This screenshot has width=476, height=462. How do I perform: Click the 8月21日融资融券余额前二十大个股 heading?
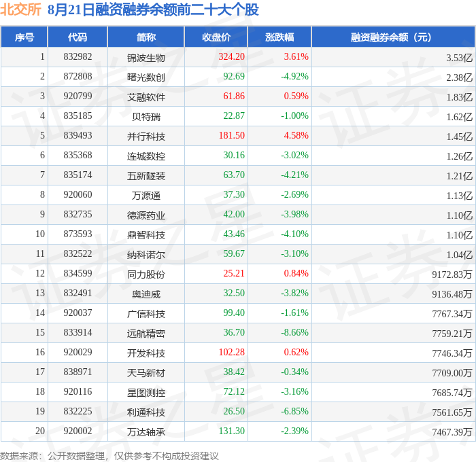click(x=153, y=10)
